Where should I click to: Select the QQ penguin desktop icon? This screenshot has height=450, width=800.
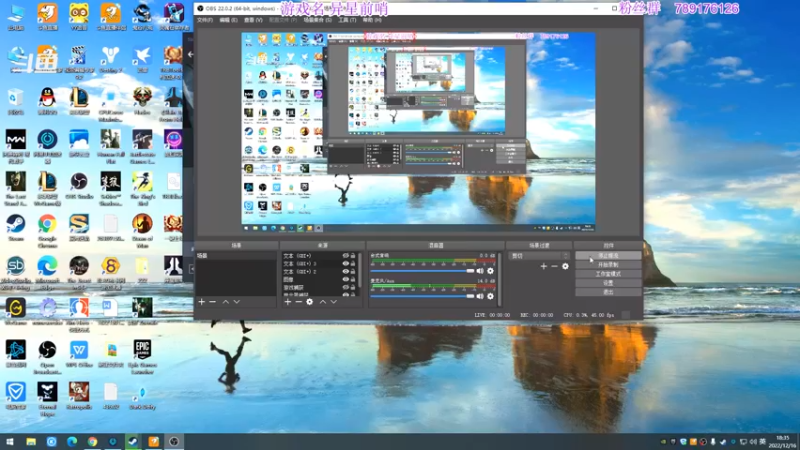click(x=47, y=101)
